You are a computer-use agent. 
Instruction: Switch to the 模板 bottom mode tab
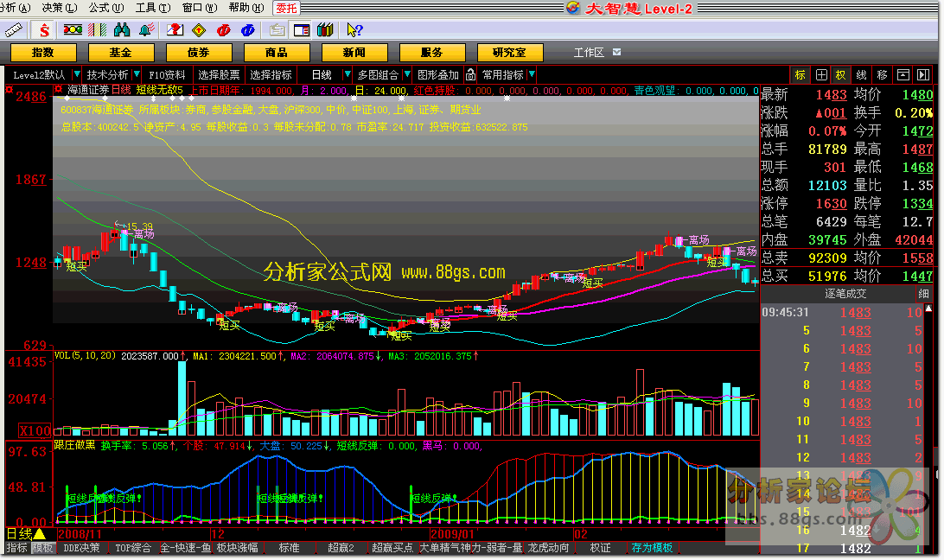tap(42, 547)
